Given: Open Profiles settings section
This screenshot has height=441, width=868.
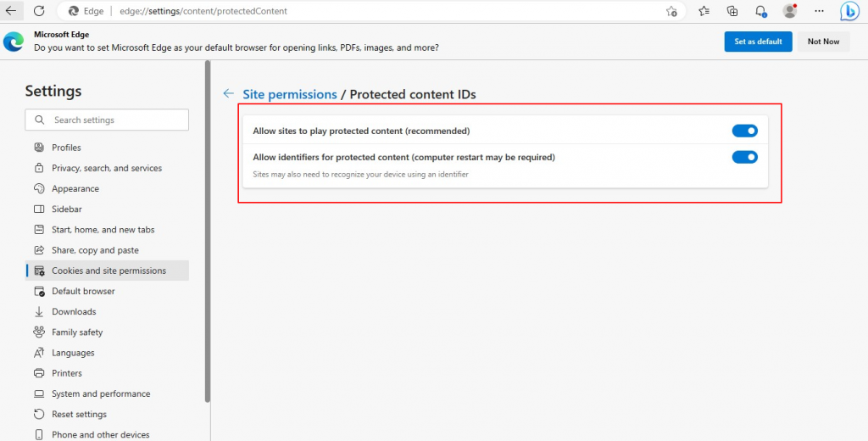Looking at the screenshot, I should tap(66, 148).
